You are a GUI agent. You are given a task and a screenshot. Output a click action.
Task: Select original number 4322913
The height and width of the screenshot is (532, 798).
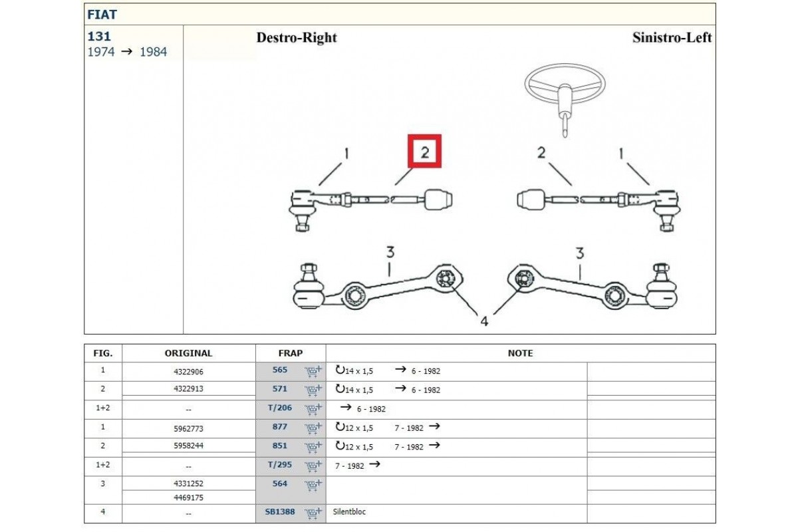coord(188,390)
